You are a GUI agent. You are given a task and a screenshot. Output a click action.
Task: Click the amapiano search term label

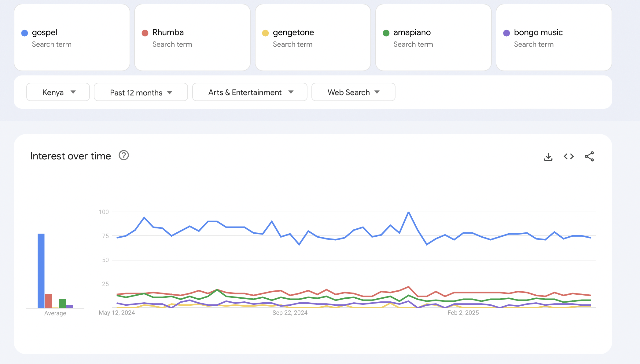412,32
